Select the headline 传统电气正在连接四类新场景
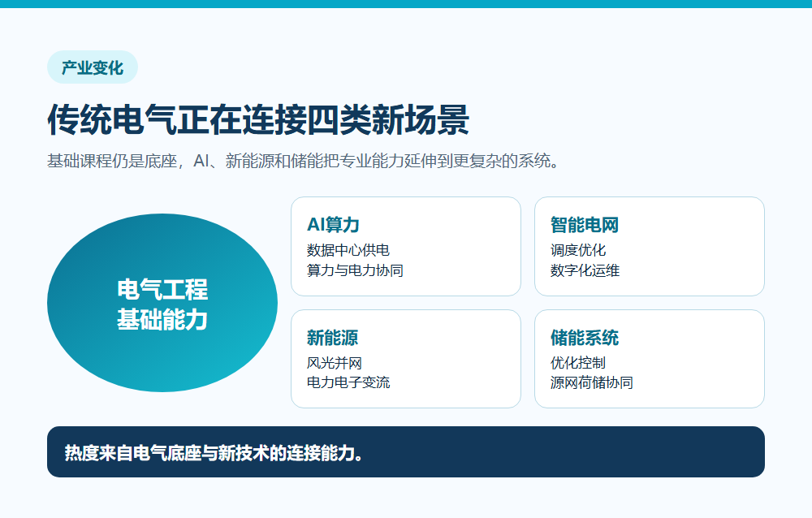This screenshot has height=518, width=812. [258, 119]
